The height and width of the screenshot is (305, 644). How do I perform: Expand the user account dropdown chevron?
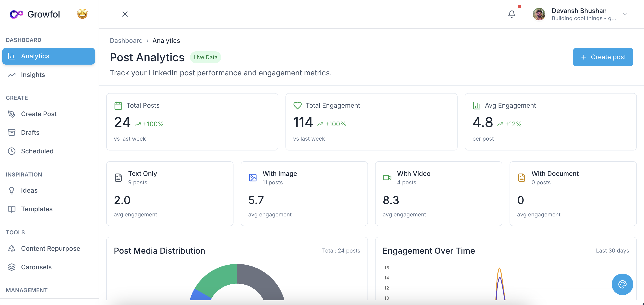(x=625, y=14)
